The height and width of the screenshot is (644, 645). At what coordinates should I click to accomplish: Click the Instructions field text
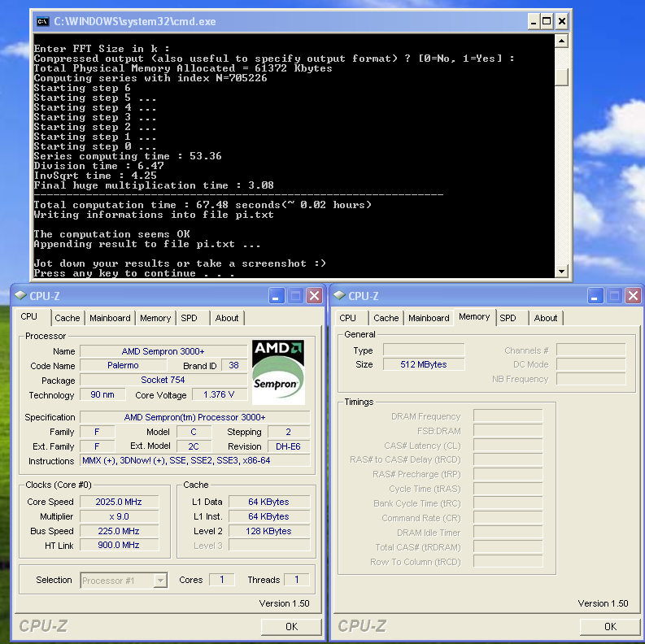point(195,460)
